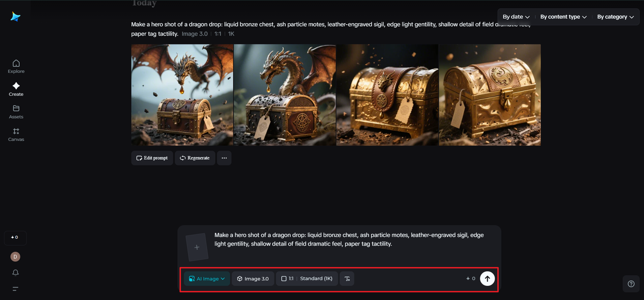Click the add reference image placeholder

click(x=197, y=247)
